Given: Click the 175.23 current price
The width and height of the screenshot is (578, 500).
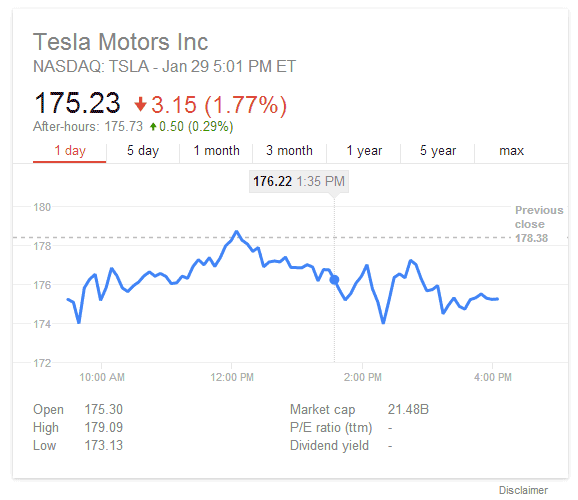Looking at the screenshot, I should pyautogui.click(x=77, y=103).
